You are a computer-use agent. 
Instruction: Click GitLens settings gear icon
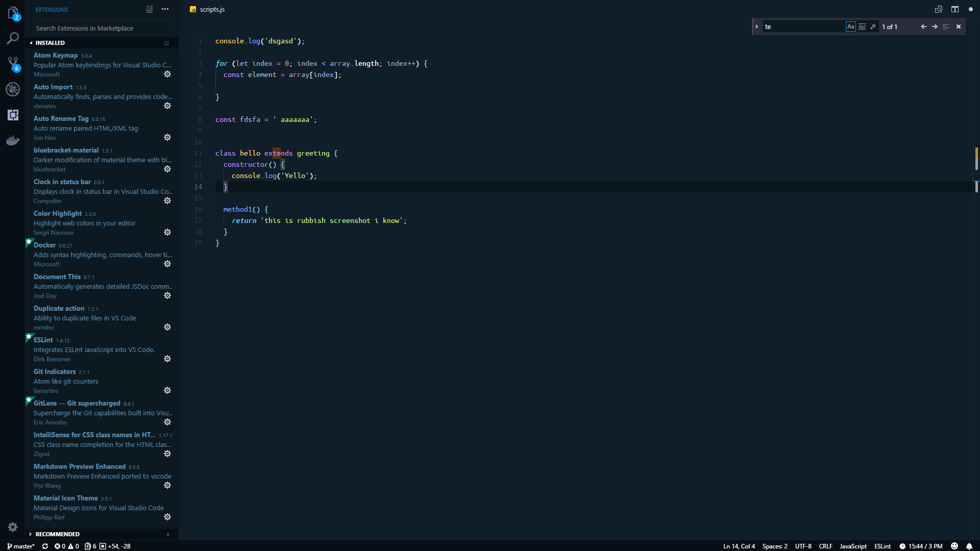[167, 422]
